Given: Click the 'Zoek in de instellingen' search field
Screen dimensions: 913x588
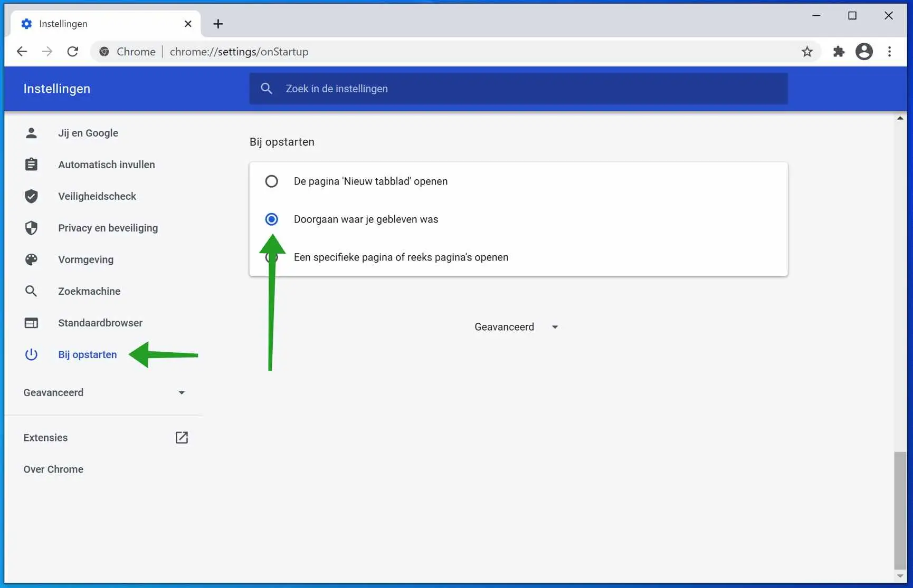Looking at the screenshot, I should coord(518,89).
